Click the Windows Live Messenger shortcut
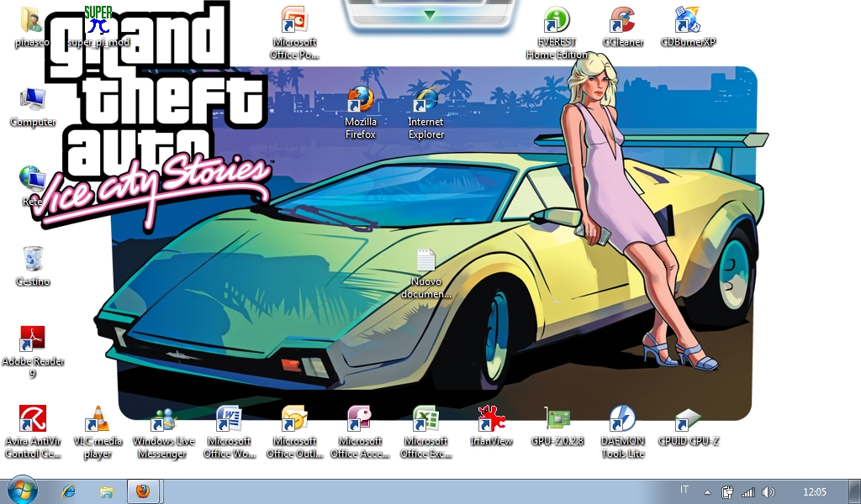 [x=162, y=418]
